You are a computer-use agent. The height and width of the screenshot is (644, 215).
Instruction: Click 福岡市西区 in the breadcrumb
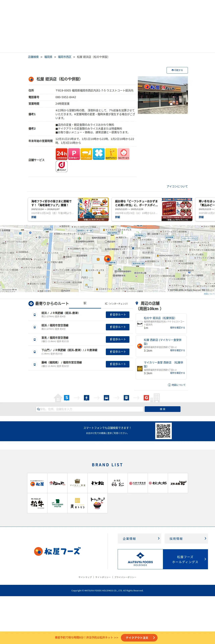65,57
